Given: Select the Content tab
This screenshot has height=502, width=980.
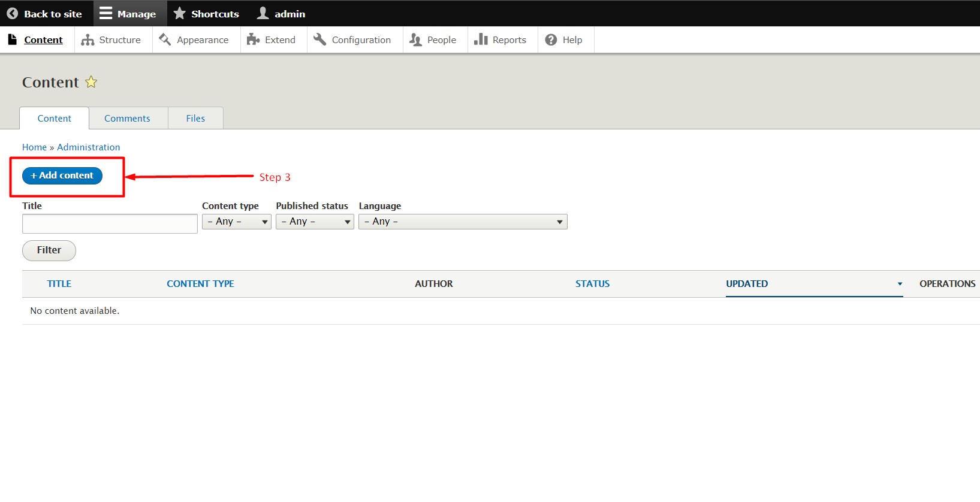Looking at the screenshot, I should coord(54,119).
